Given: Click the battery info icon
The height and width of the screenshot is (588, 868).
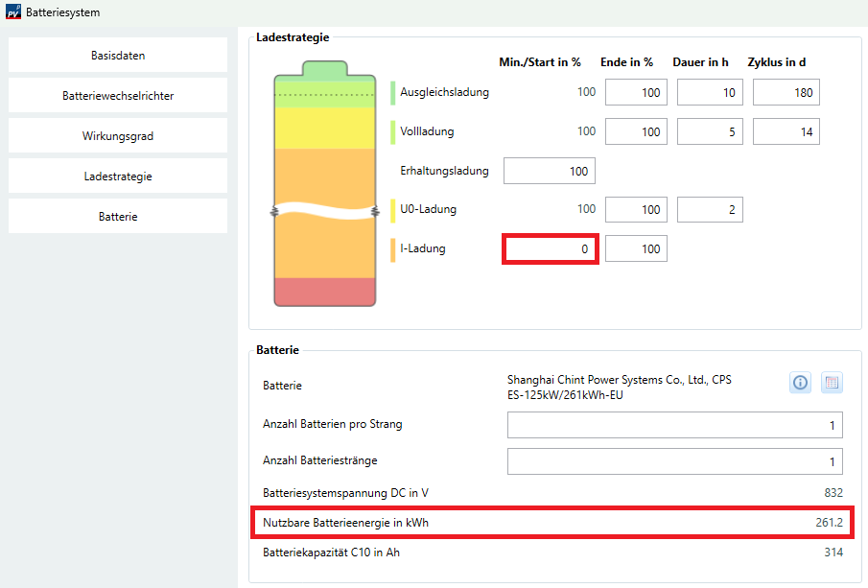Looking at the screenshot, I should click(x=801, y=383).
